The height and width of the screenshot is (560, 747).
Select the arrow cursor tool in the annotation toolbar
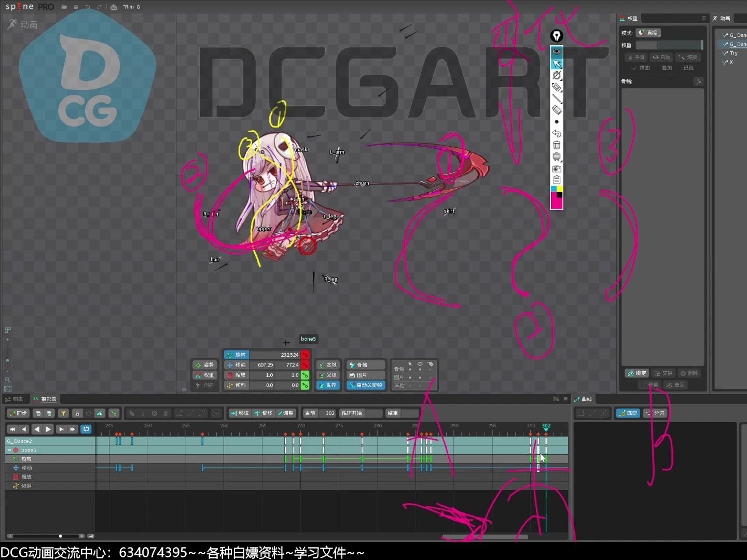[557, 63]
